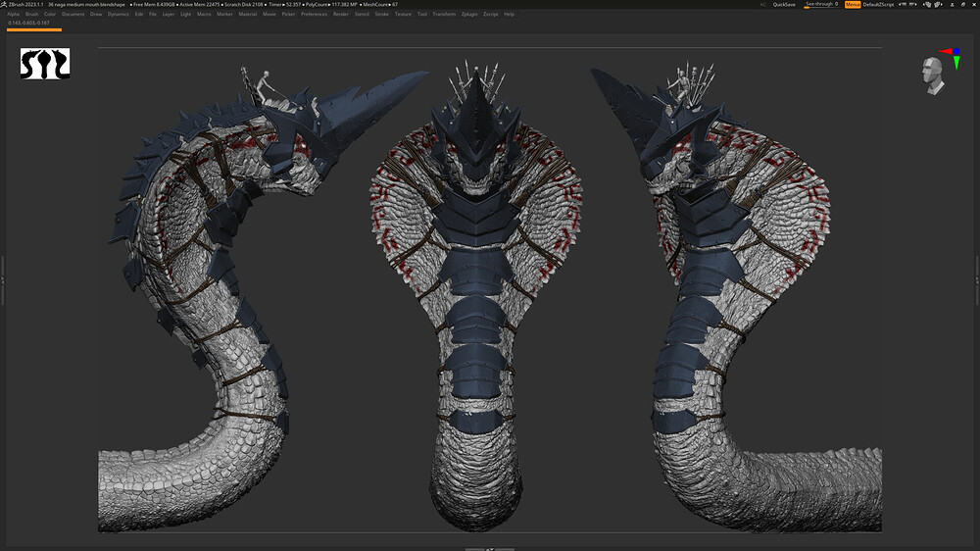This screenshot has width=980, height=551.
Task: Open the Preferences menu
Action: click(315, 15)
